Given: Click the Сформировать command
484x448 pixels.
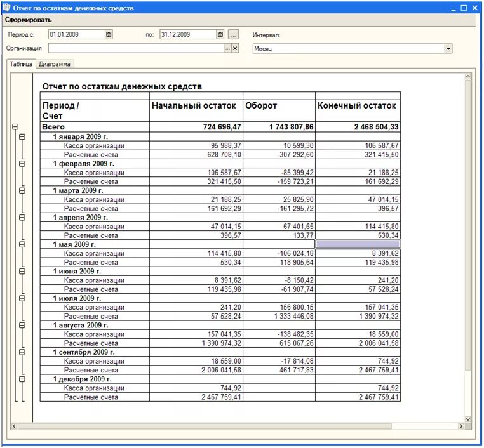Looking at the screenshot, I should click(28, 20).
